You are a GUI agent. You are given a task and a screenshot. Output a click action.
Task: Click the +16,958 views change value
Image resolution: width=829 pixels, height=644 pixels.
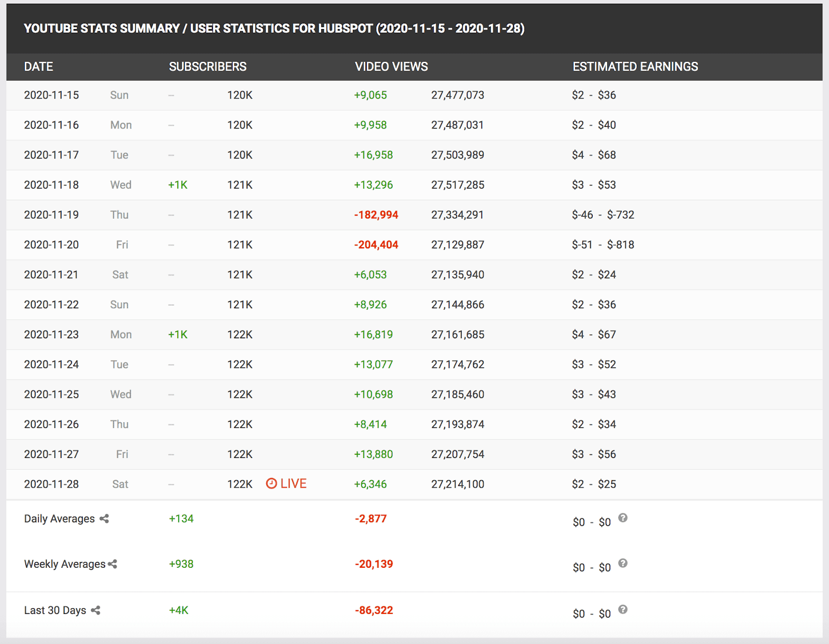(374, 155)
